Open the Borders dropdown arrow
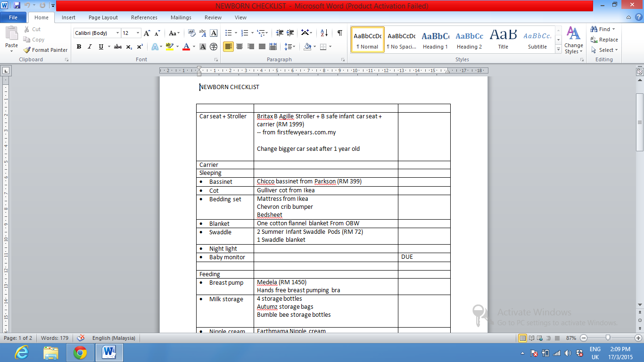The image size is (644, 362). pyautogui.click(x=330, y=47)
